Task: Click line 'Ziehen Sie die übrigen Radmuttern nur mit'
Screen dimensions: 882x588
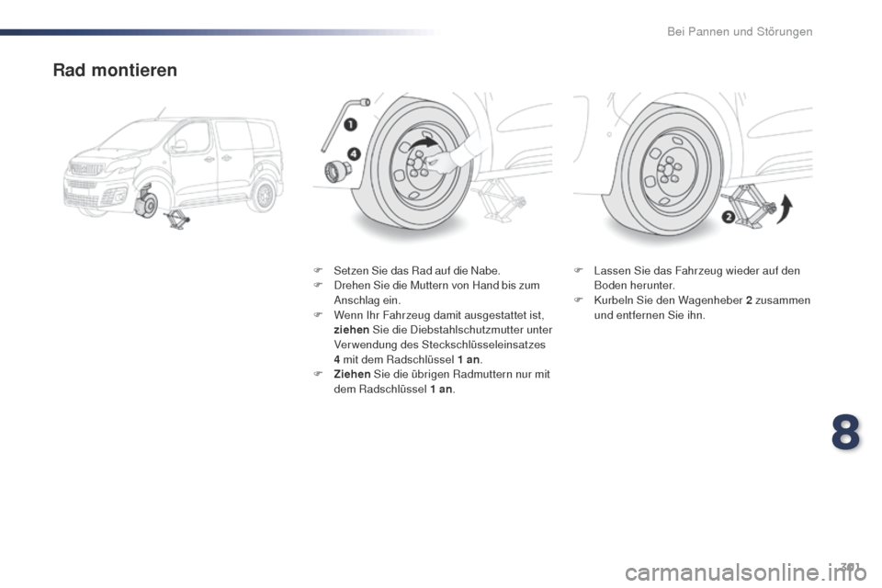Action: tap(442, 374)
